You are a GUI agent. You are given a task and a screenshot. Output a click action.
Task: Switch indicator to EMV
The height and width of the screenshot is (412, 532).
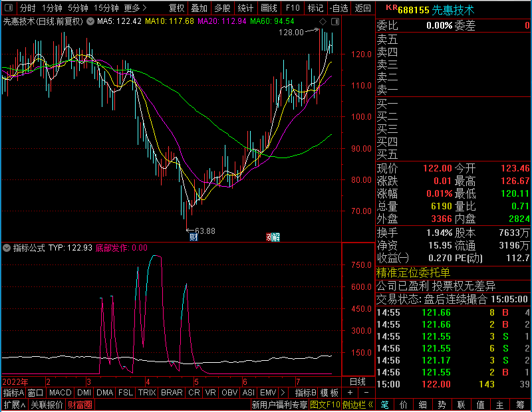tap(268, 393)
